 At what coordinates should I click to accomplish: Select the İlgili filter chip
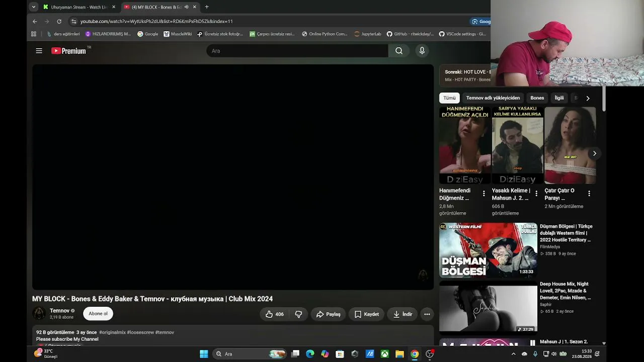(x=559, y=98)
